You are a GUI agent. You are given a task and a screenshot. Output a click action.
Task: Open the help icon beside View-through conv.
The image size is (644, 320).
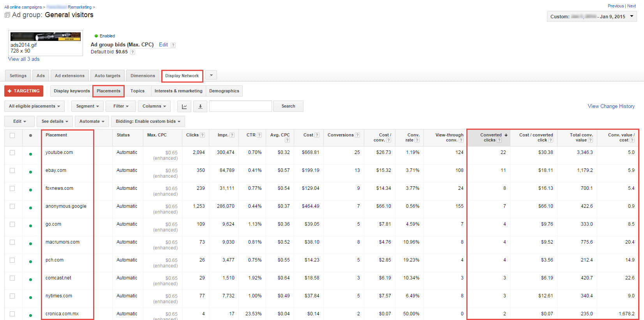[x=461, y=140]
